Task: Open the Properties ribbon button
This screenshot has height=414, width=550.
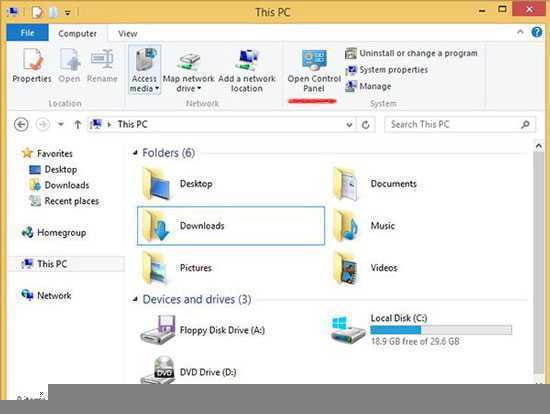Action: 32,66
